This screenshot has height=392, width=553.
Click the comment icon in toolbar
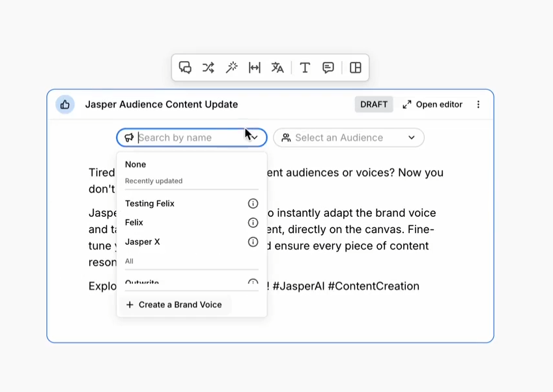328,68
